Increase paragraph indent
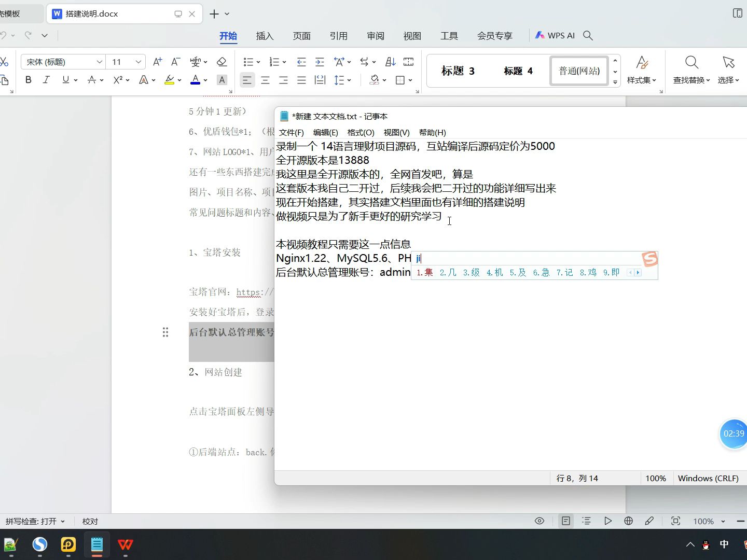Screen dimensions: 747x560 320,62
